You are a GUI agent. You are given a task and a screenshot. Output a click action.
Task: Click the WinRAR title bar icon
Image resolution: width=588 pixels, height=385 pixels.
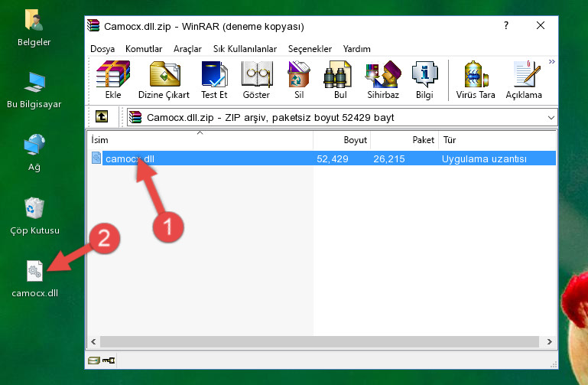(93, 25)
